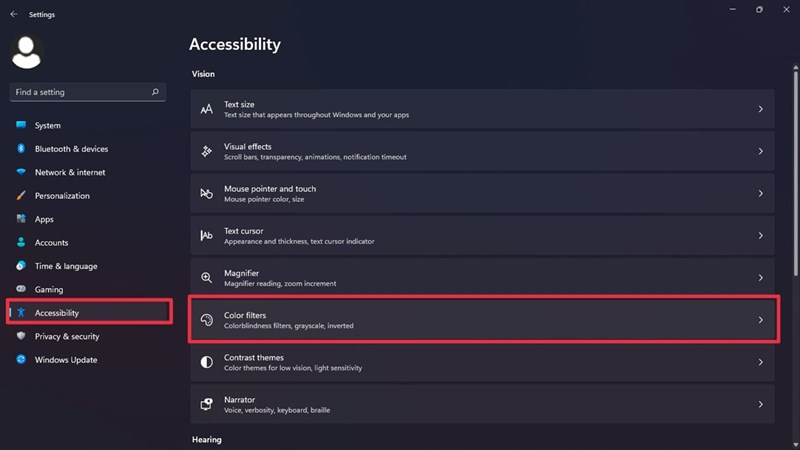Click the back arrow in Settings

coord(13,15)
